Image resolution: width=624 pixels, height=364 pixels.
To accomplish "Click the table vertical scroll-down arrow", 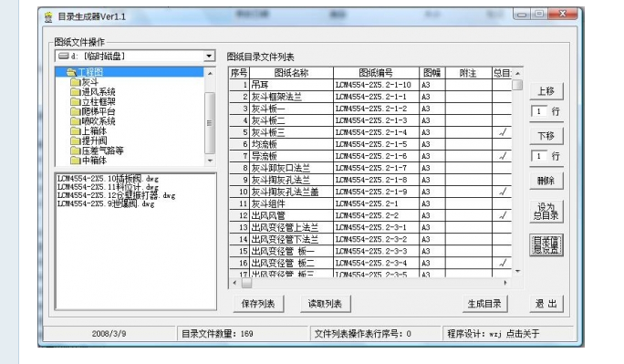I will (x=517, y=271).
